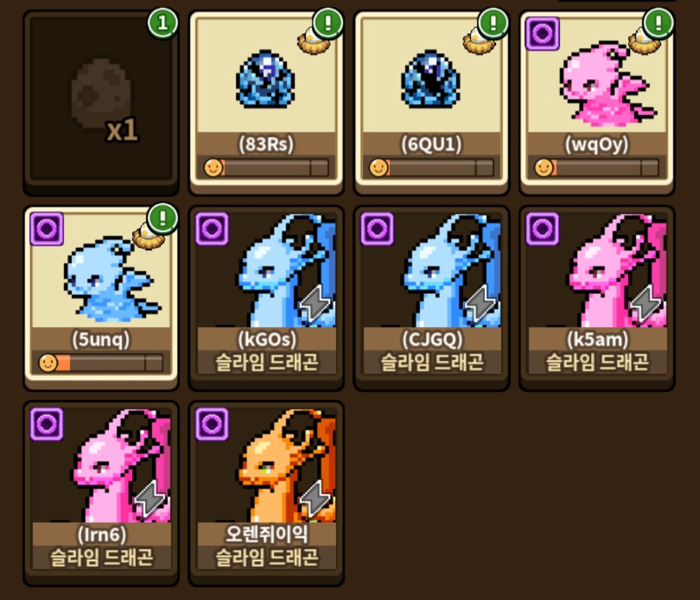The image size is (700, 600).
Task: Click the smiley face icon on (6QU1) card
Action: pyautogui.click(x=379, y=168)
